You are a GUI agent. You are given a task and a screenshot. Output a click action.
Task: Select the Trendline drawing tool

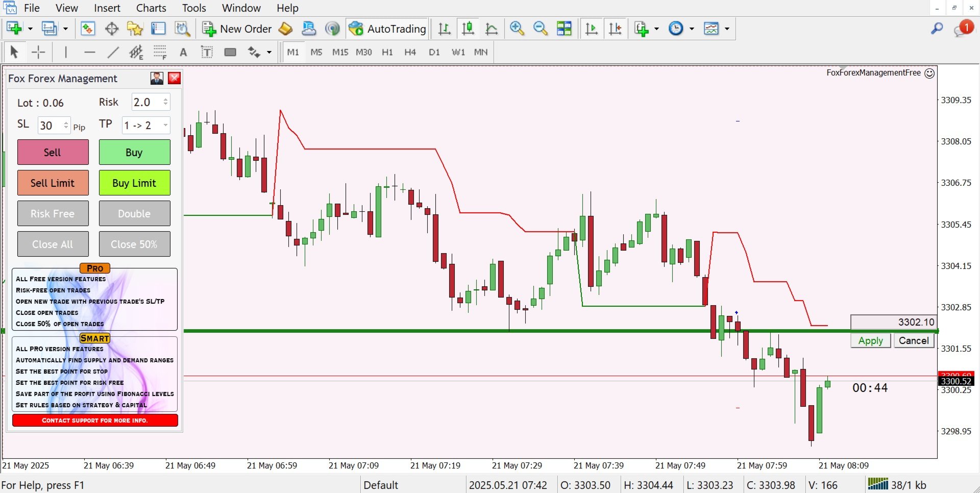pos(113,52)
